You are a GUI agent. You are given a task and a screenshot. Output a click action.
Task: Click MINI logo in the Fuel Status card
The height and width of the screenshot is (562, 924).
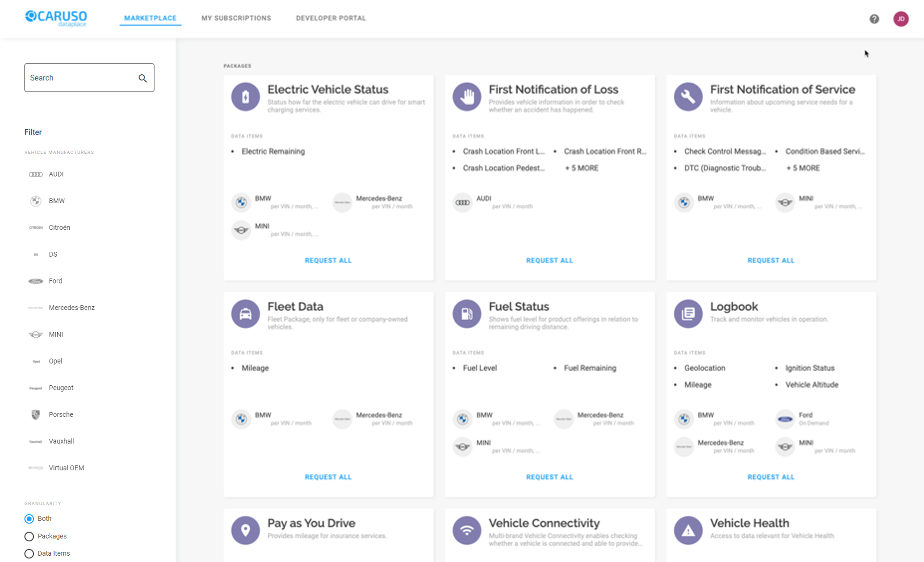[x=462, y=447]
